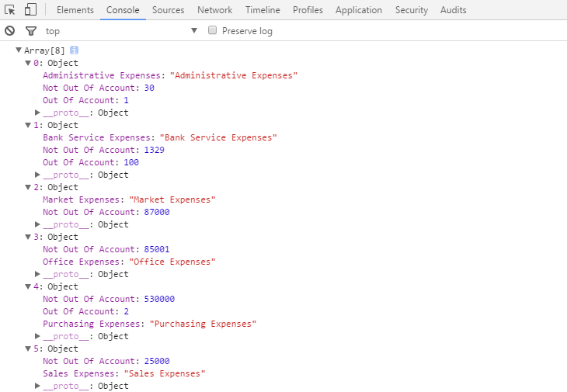The image size is (567, 392).
Task: Clear console with the ban icon
Action: [x=10, y=31]
